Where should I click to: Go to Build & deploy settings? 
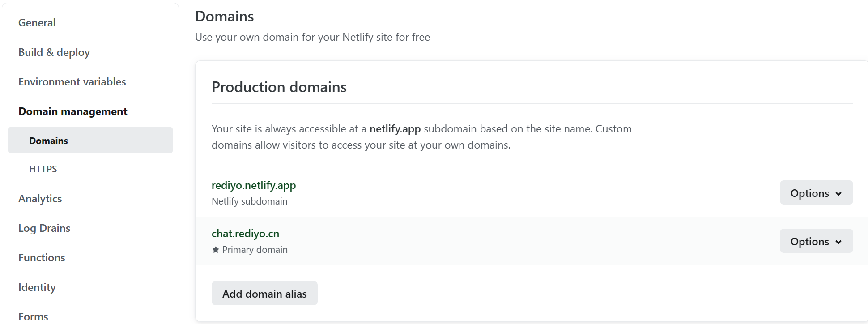54,52
